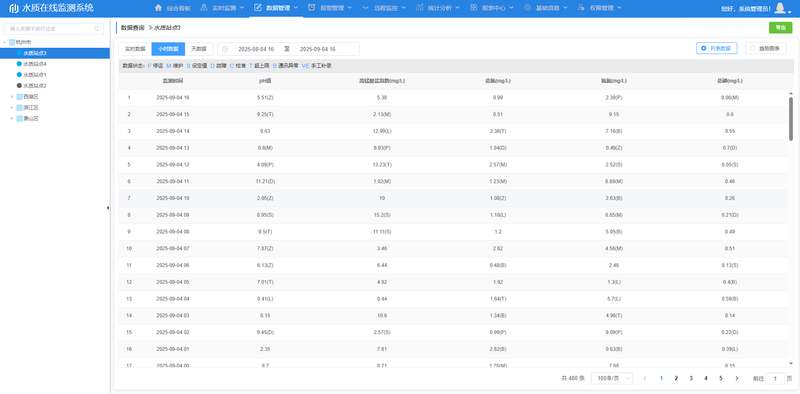The width and height of the screenshot is (800, 394).
Task: Select the 列表数据 radio option
Action: 716,48
